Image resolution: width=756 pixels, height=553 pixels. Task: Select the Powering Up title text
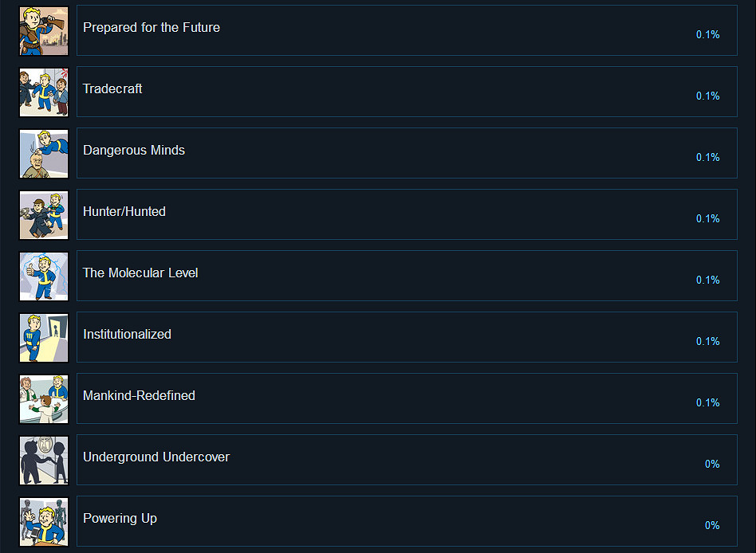[120, 518]
